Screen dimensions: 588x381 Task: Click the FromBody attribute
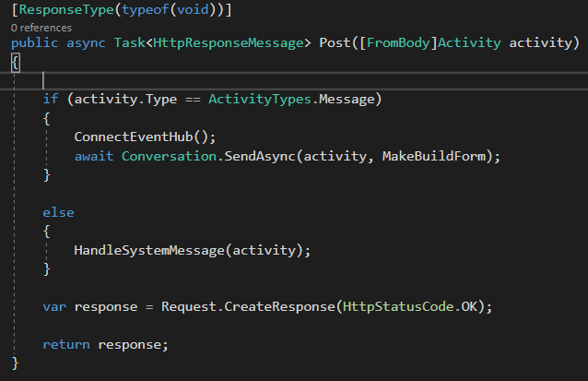pos(398,42)
